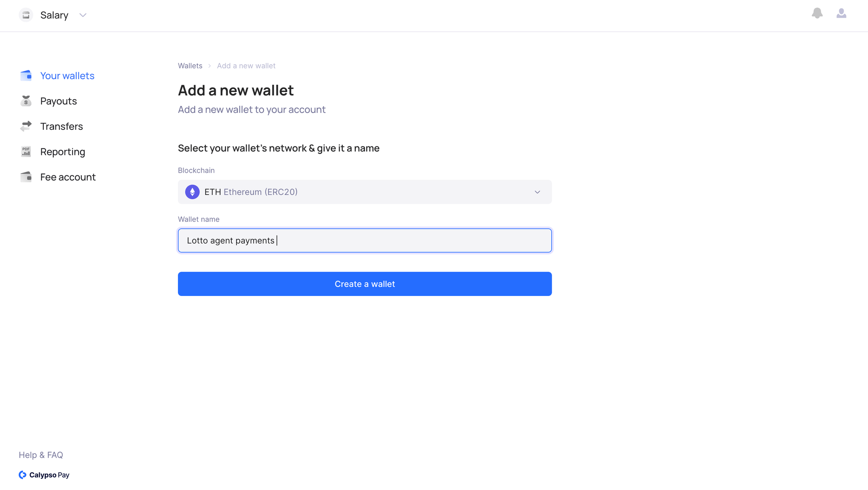Open notifications with the bell icon

pyautogui.click(x=817, y=14)
